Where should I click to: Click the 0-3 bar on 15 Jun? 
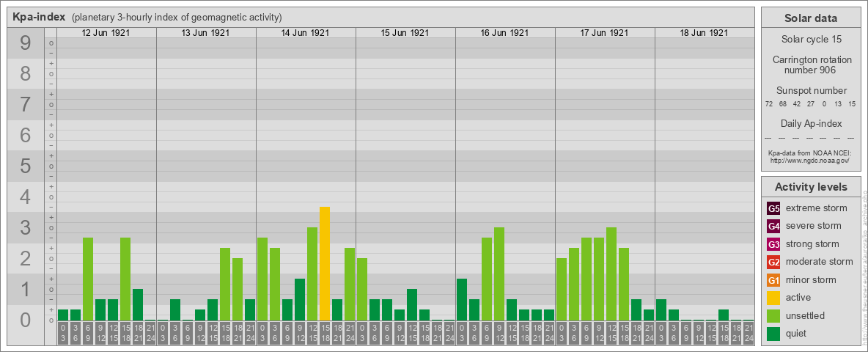coord(362,290)
